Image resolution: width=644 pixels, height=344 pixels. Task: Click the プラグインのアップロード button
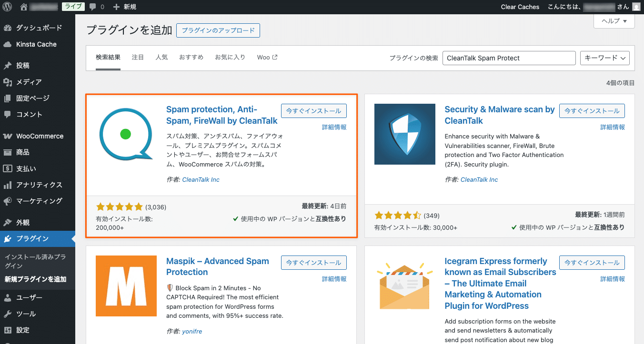click(x=218, y=30)
